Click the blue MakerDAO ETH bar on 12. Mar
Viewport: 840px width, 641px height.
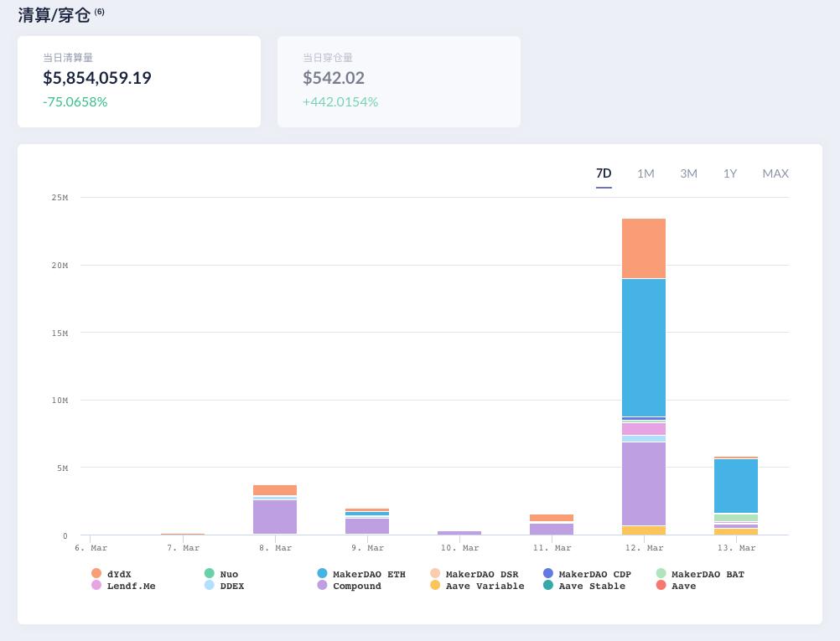pyautogui.click(x=644, y=347)
